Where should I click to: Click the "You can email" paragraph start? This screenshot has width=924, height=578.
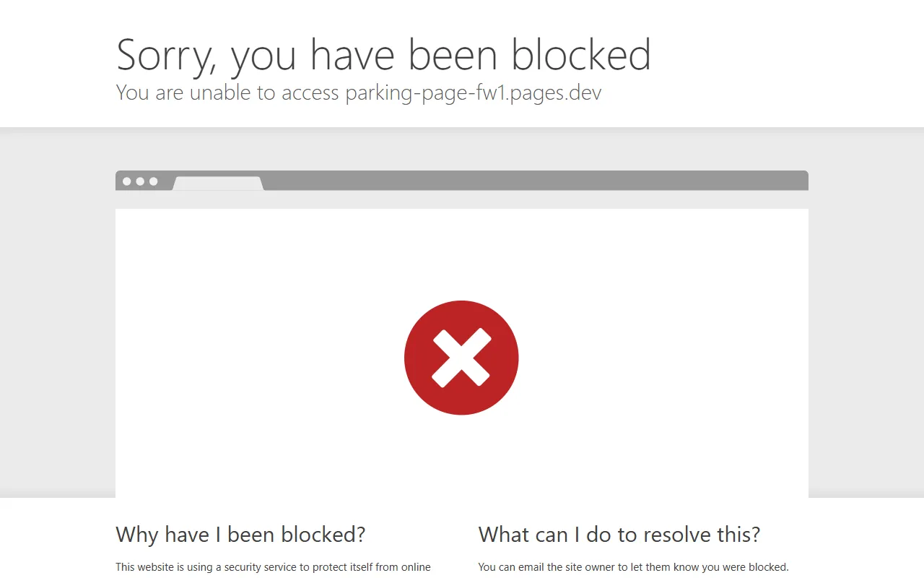pos(512,567)
